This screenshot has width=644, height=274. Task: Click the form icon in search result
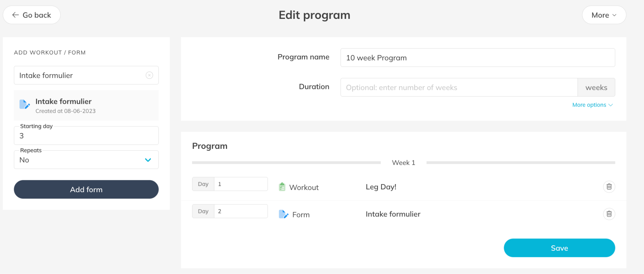(25, 104)
